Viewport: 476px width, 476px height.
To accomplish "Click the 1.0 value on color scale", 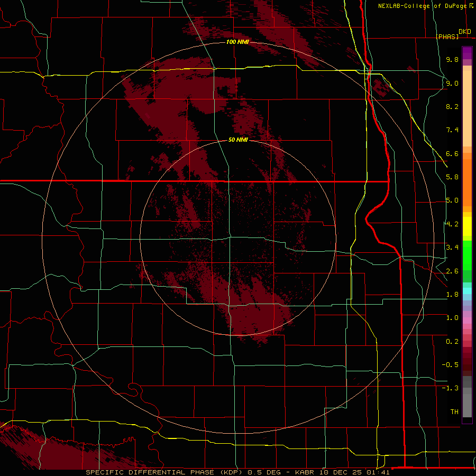I will 452,318.
